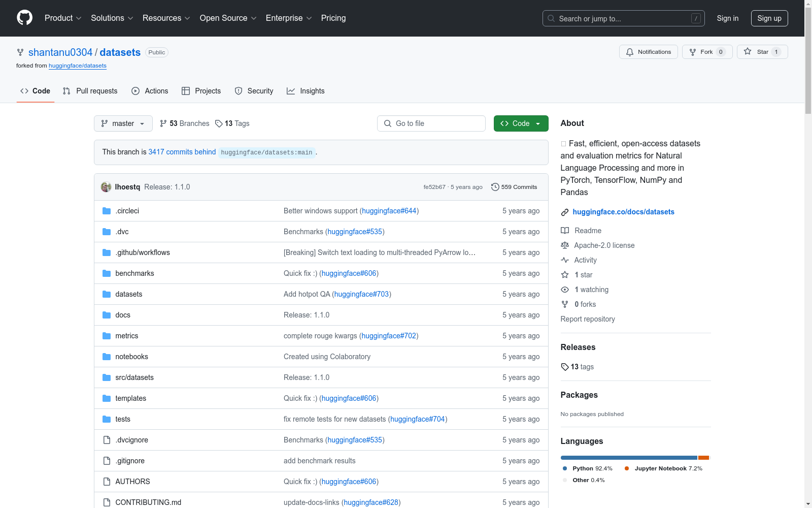Click the notebooks folder icon
The width and height of the screenshot is (812, 508).
tap(107, 357)
